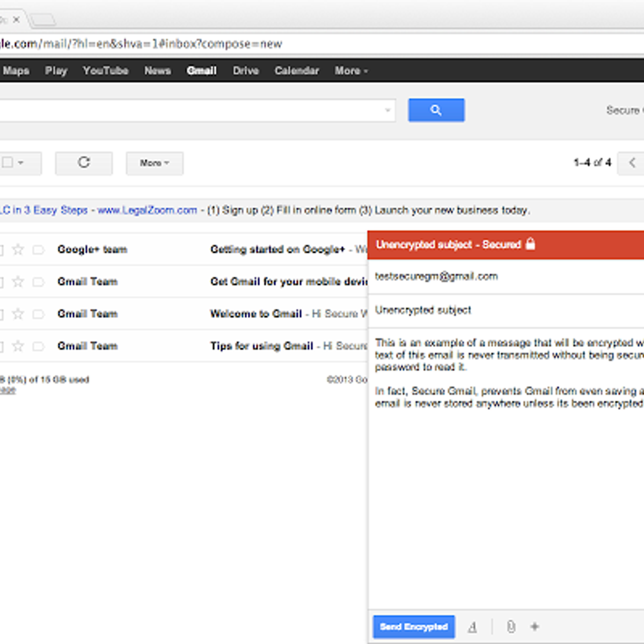Star the 'Tips for using Gmail' email

click(18, 346)
